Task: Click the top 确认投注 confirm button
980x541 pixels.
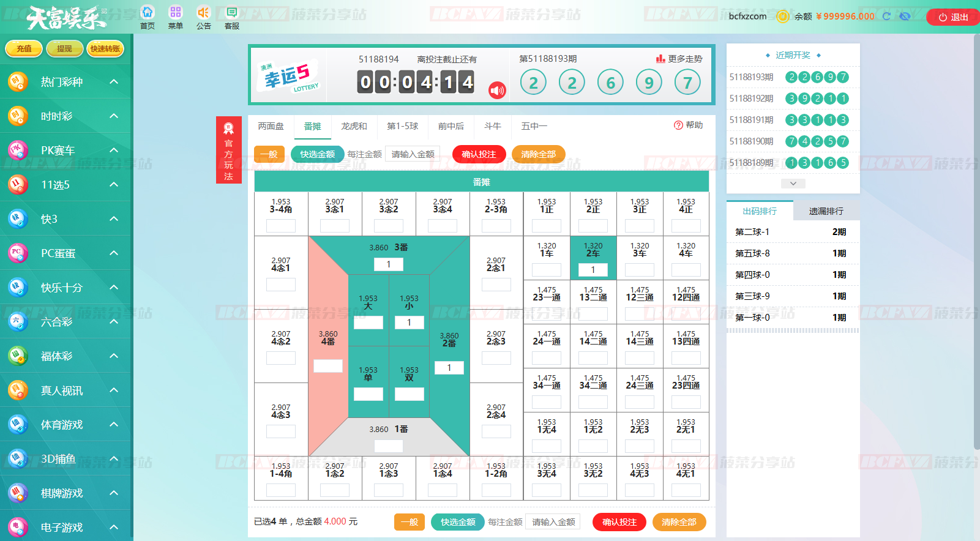Action: [x=479, y=154]
